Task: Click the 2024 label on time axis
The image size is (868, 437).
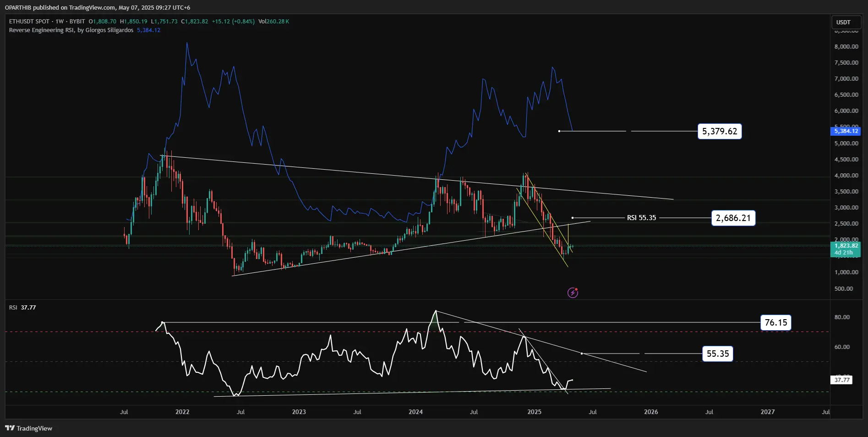Action: [x=416, y=412]
